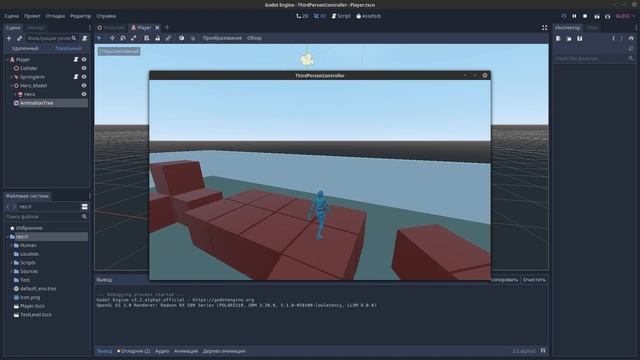Play the current scene clapper icon
Viewport: 640px width, 360px height.
point(597,16)
